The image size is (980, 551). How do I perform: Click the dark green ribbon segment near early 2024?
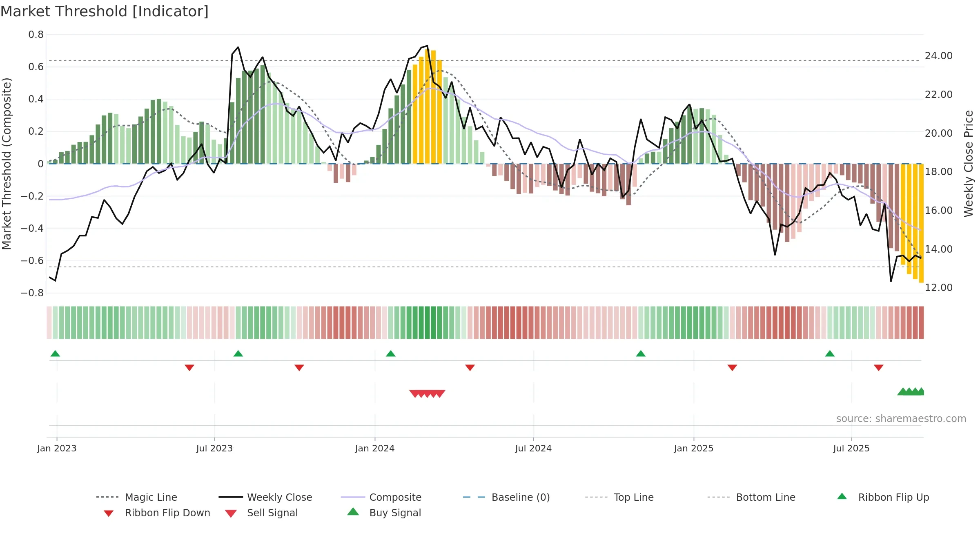[427, 322]
